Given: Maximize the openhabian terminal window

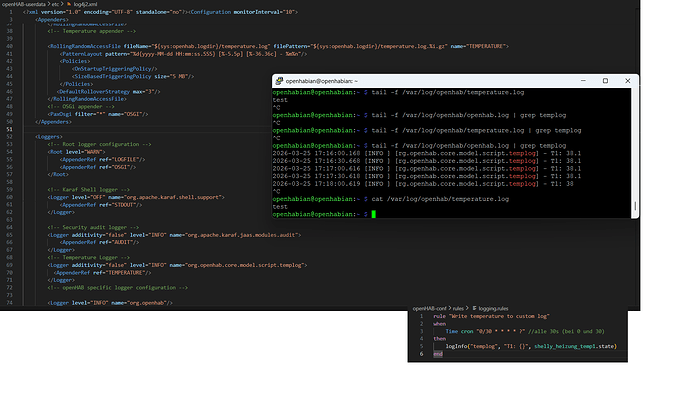Looking at the screenshot, I should tap(606, 81).
